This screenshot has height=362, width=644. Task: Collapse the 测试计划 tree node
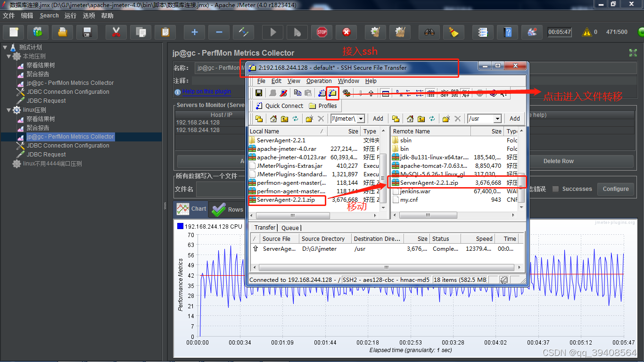pos(5,47)
